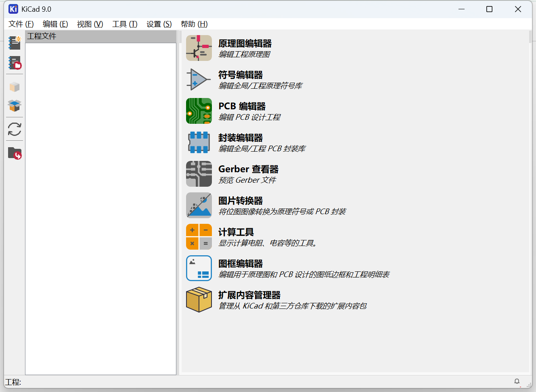Click the 工程: label in the status bar
Image resolution: width=536 pixels, height=392 pixels.
click(13, 382)
